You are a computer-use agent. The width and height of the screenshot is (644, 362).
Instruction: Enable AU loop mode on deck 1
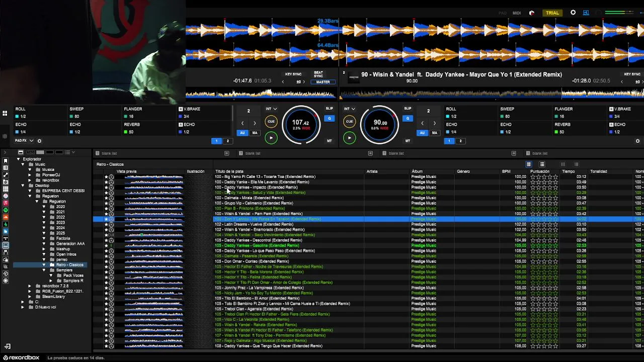(243, 133)
